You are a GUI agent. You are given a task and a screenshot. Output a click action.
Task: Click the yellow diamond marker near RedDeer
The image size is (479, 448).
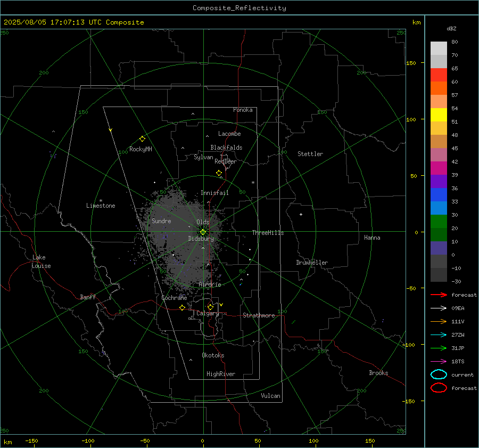pyautogui.click(x=219, y=173)
